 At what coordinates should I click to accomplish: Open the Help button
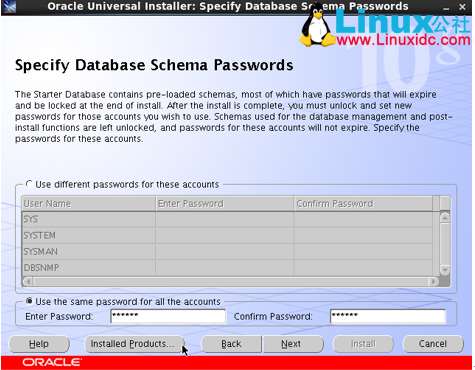[x=39, y=344]
